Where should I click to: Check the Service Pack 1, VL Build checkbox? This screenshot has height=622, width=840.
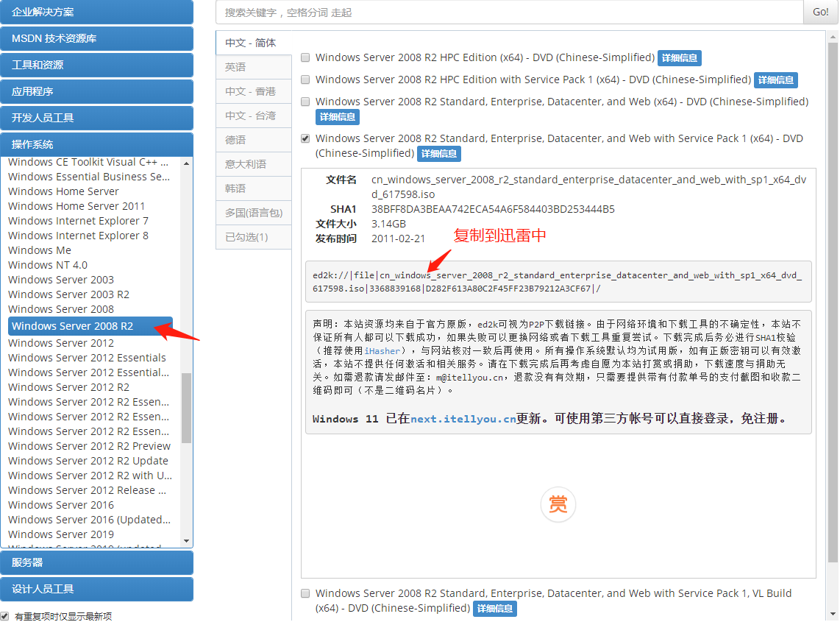(305, 593)
